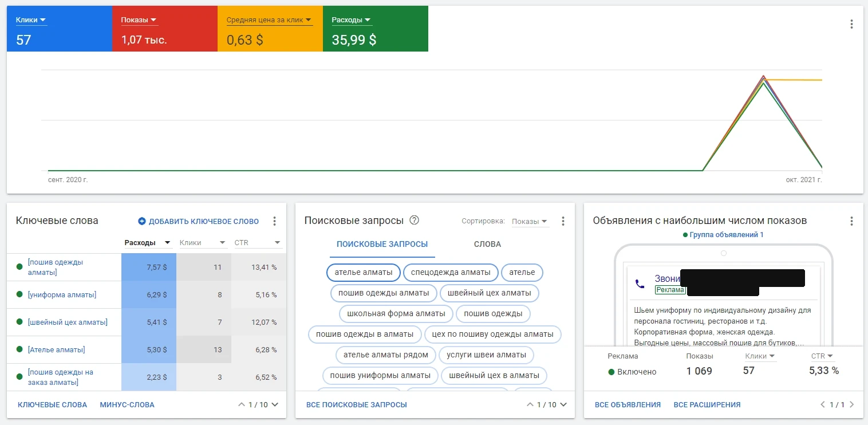
Task: Open the ВСЕ РАСШИРЕНИЯ link
Action: pyautogui.click(x=707, y=405)
